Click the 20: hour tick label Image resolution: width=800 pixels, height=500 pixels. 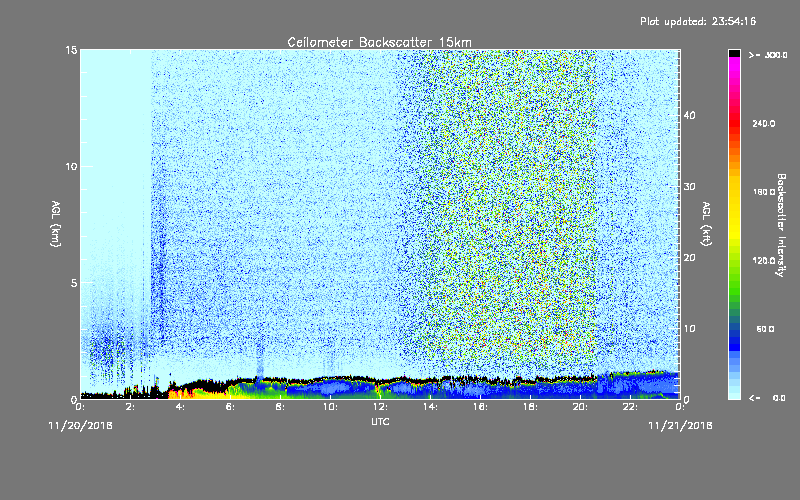coord(580,407)
